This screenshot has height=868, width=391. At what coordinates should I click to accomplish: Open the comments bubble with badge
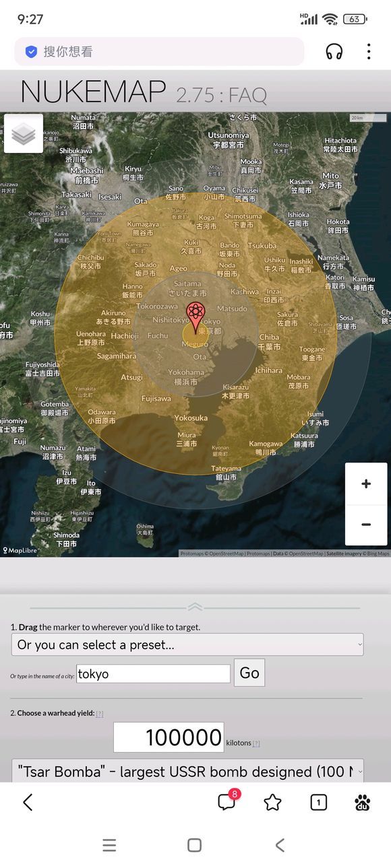point(227,801)
